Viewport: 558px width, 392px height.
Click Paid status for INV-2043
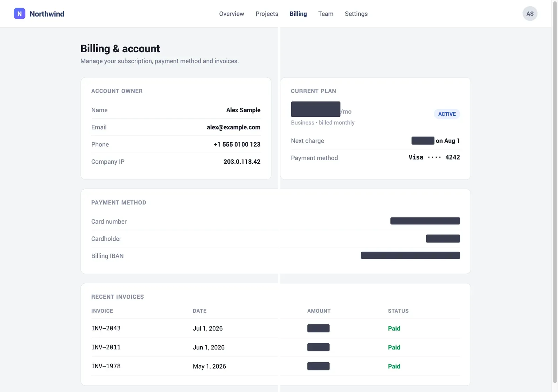pyautogui.click(x=394, y=329)
